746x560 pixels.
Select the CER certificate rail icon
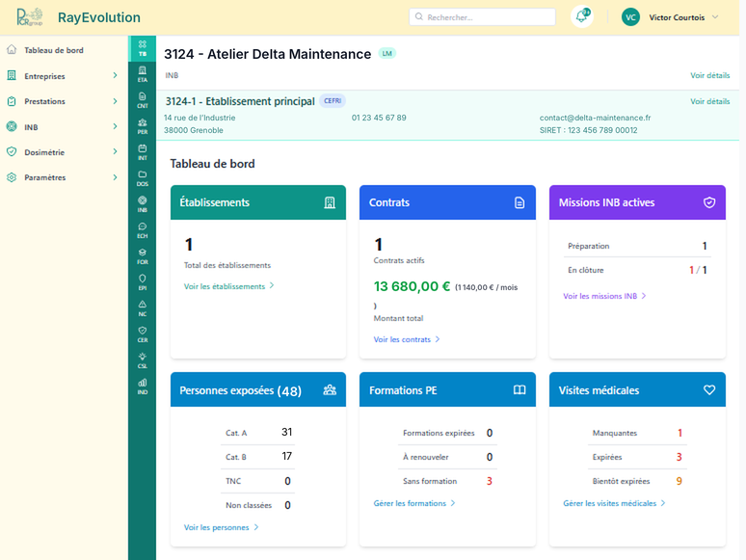pyautogui.click(x=143, y=334)
